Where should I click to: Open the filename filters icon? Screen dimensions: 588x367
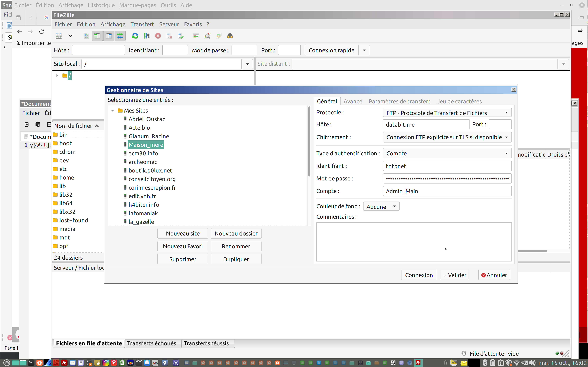click(196, 36)
